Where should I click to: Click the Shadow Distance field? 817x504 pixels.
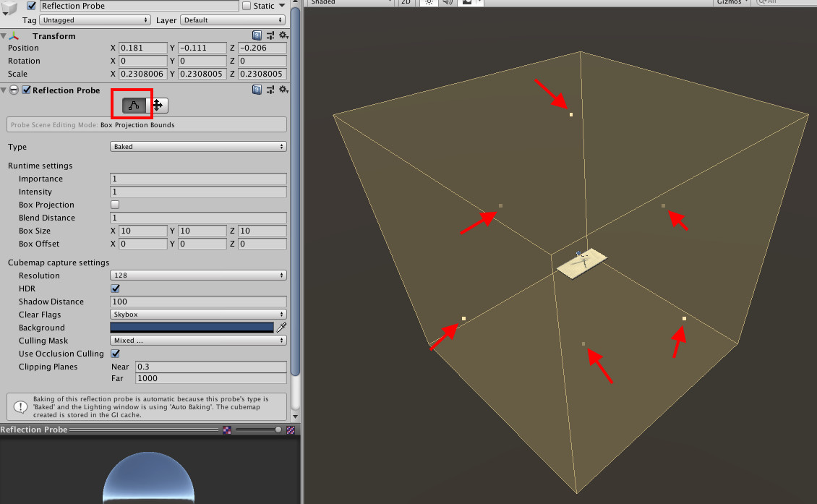198,302
